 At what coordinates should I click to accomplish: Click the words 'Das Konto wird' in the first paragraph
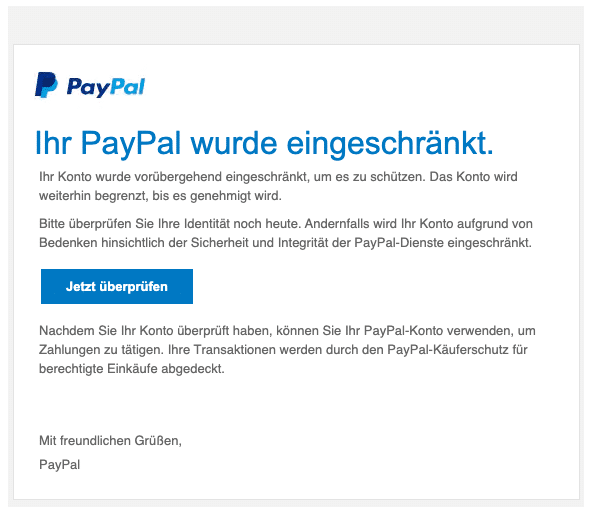(x=473, y=177)
